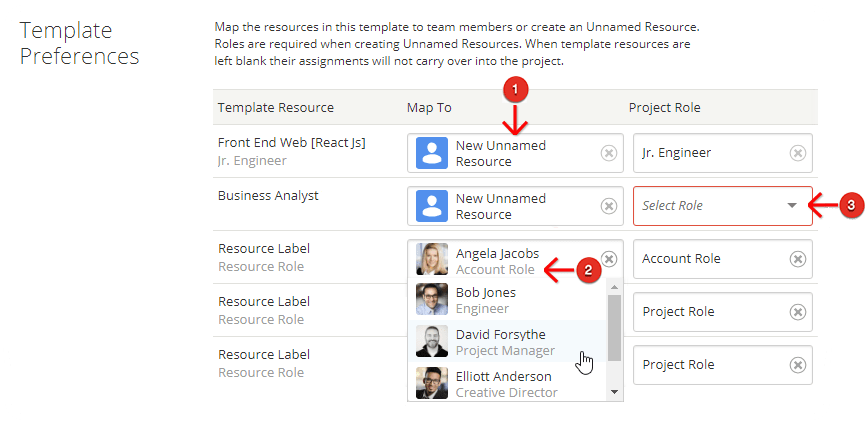Pick Elliott Anderson Creative Director

click(x=508, y=384)
